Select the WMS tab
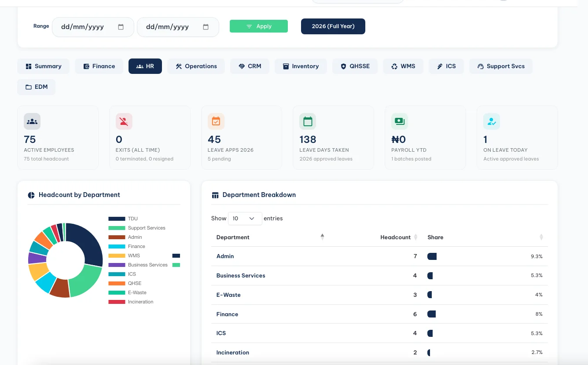This screenshot has width=588, height=365. coord(403,66)
